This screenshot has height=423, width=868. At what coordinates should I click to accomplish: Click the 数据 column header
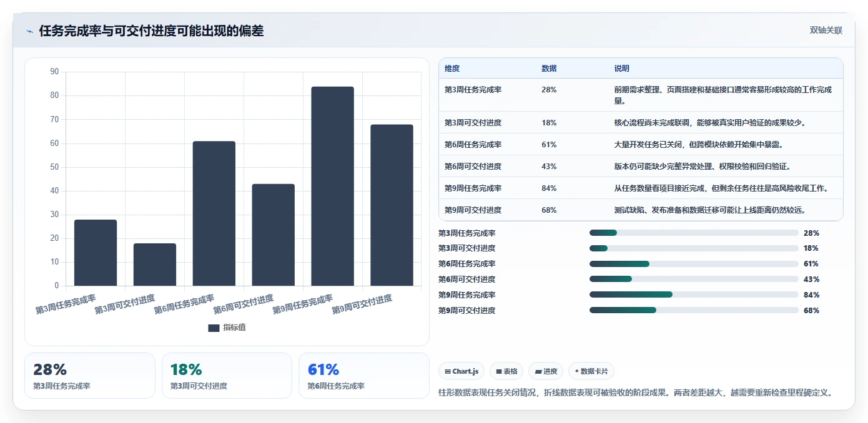[x=549, y=69]
